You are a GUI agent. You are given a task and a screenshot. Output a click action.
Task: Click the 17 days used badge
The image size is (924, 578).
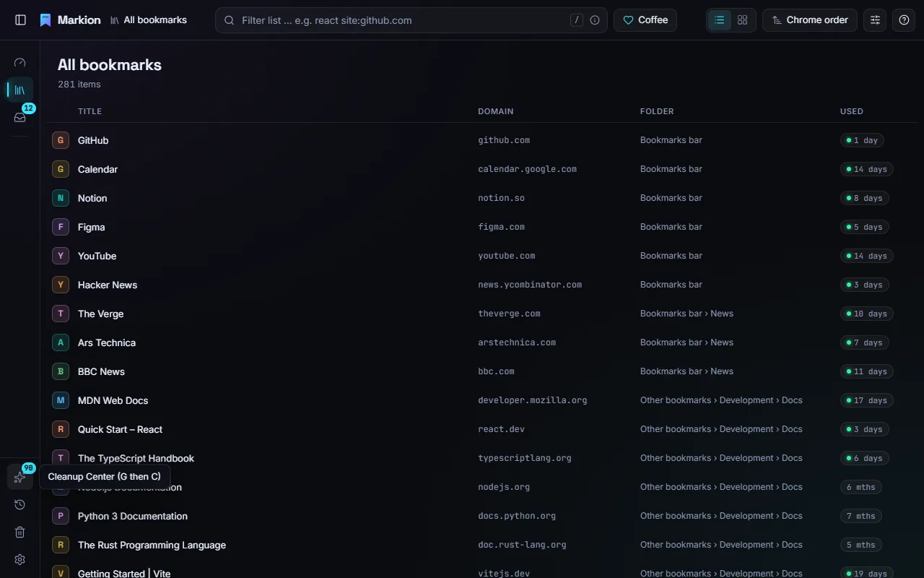pyautogui.click(x=866, y=400)
